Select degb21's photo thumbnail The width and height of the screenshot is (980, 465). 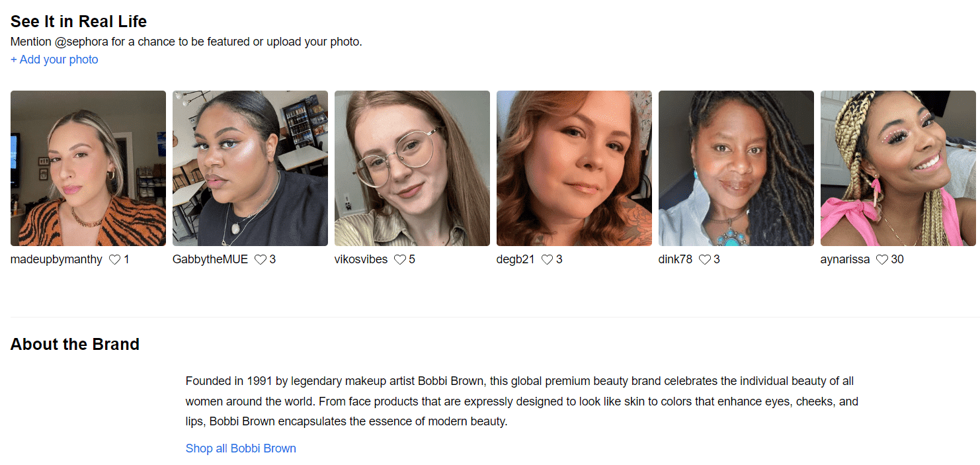574,168
